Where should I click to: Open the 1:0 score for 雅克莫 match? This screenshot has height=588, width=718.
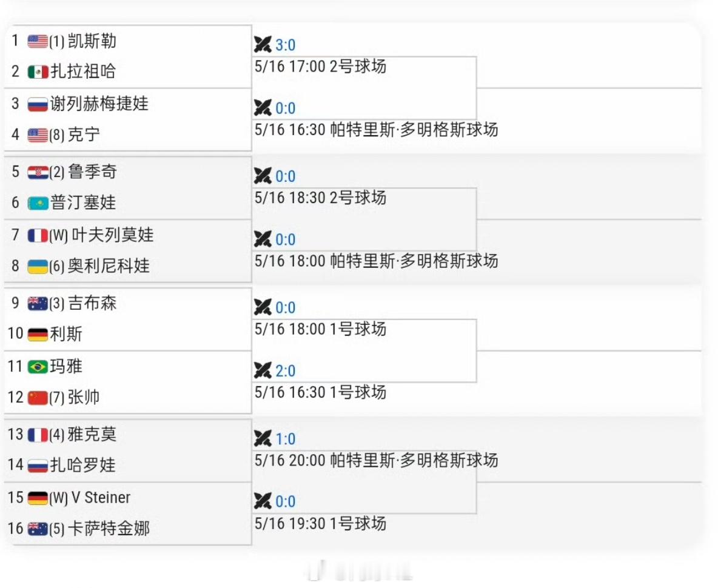point(285,439)
